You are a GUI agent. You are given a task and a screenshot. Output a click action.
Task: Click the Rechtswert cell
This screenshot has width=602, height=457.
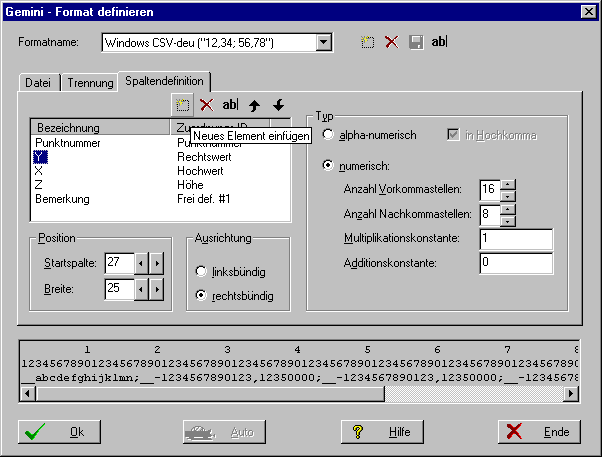point(204,157)
